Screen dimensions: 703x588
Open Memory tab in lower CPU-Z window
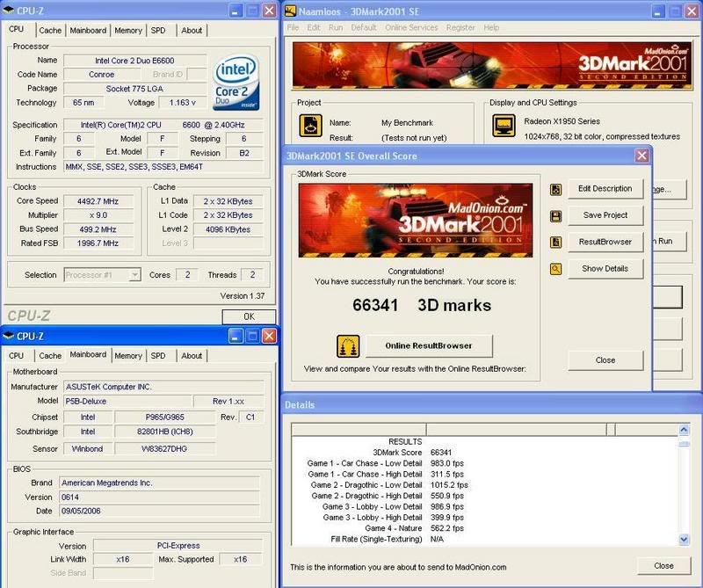[x=128, y=356]
